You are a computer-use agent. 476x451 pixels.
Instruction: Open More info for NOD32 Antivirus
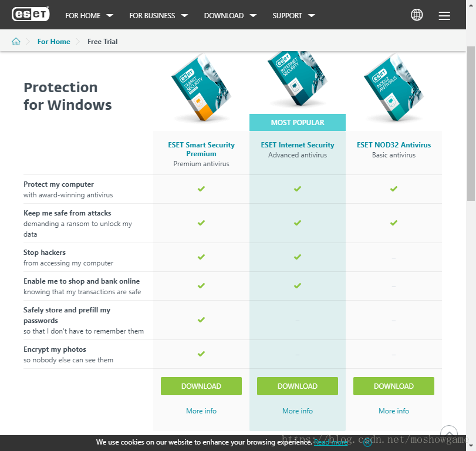(x=394, y=411)
